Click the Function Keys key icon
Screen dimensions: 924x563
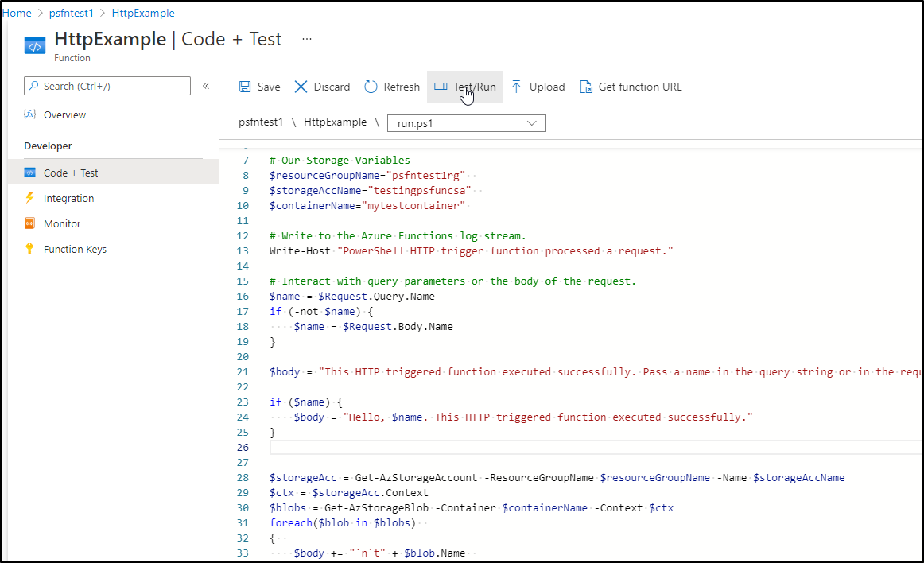[x=29, y=249]
